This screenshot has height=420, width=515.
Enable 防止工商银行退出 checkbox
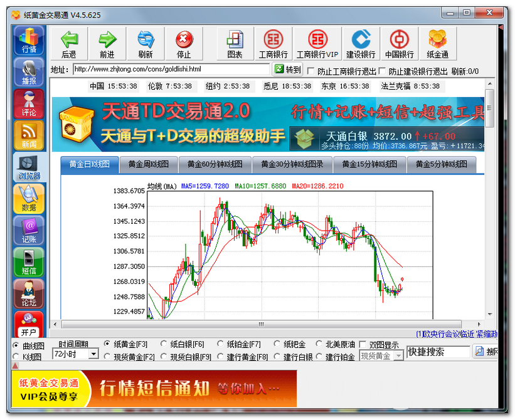pyautogui.click(x=311, y=71)
